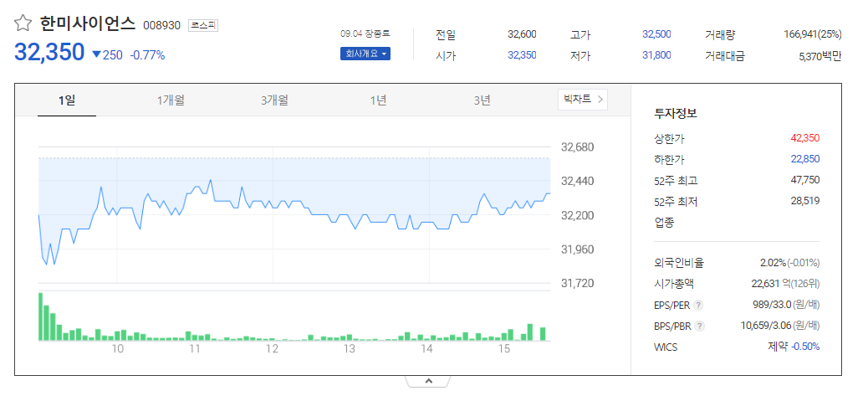Click the 한미사이언스 stock name
The width and height of the screenshot is (868, 396).
coord(88,23)
